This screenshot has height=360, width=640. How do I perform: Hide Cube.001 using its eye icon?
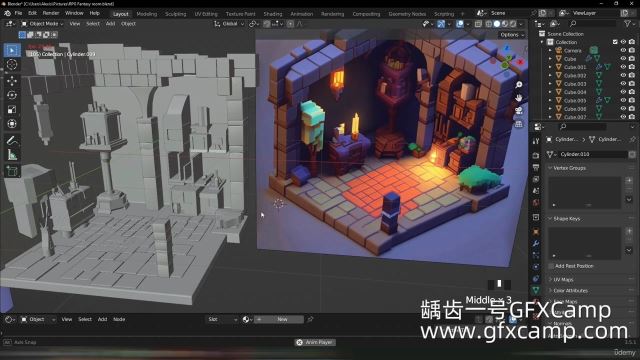coord(623,67)
